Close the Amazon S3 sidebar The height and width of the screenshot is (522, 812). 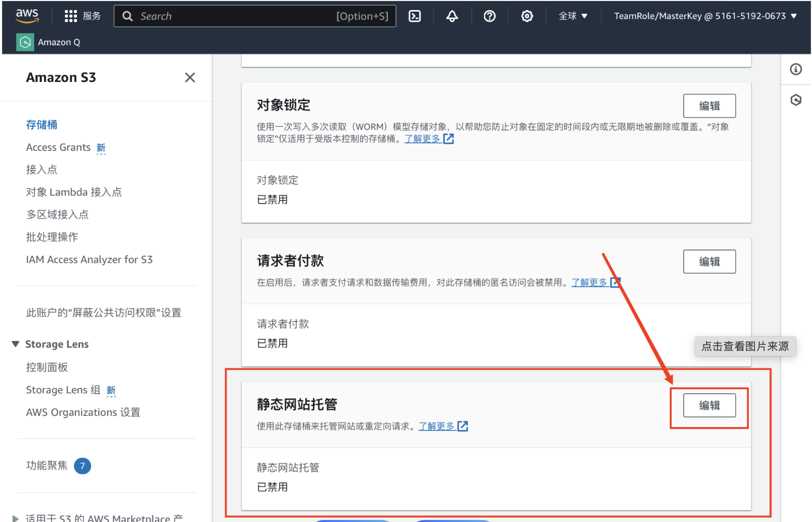190,77
